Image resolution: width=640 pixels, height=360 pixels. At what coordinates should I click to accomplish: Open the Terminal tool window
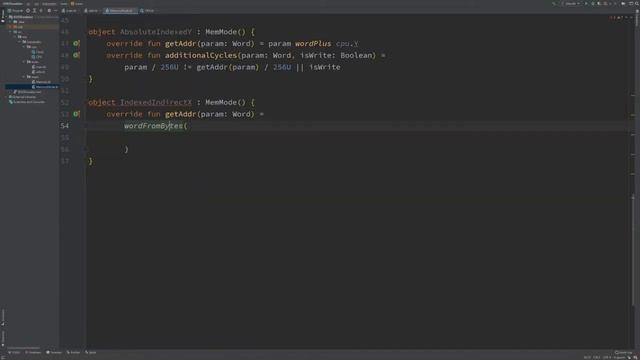(x=54, y=352)
